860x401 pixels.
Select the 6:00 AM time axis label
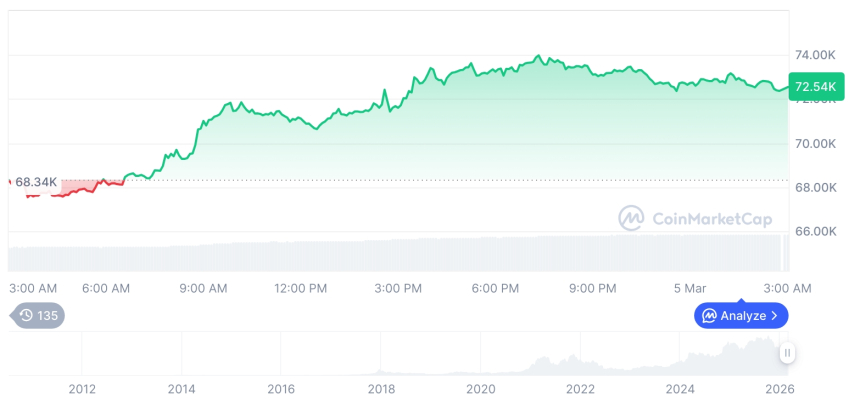(106, 288)
